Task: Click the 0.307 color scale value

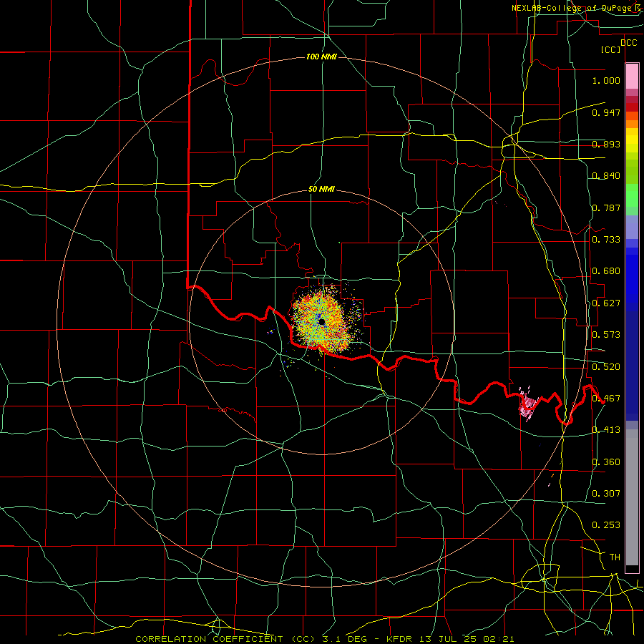Action: pyautogui.click(x=606, y=493)
